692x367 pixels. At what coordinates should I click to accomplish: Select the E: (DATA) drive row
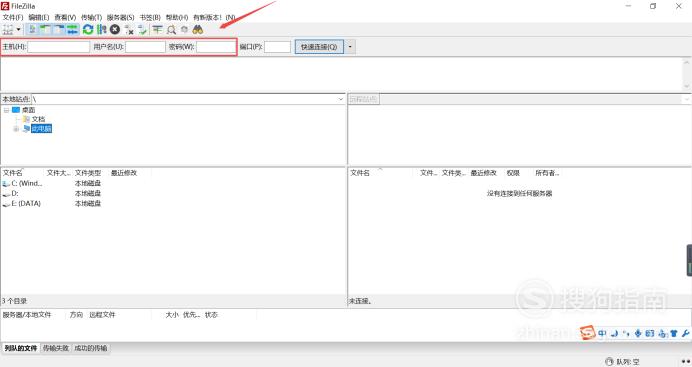[51, 203]
